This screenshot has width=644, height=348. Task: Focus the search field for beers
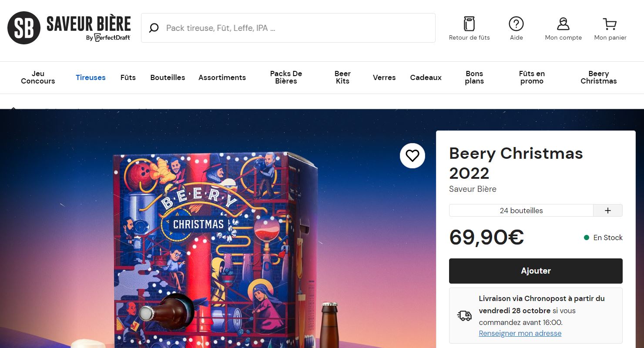[296, 28]
